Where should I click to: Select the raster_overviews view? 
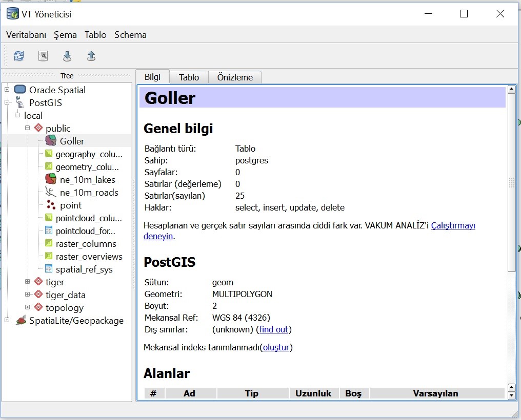coord(89,257)
